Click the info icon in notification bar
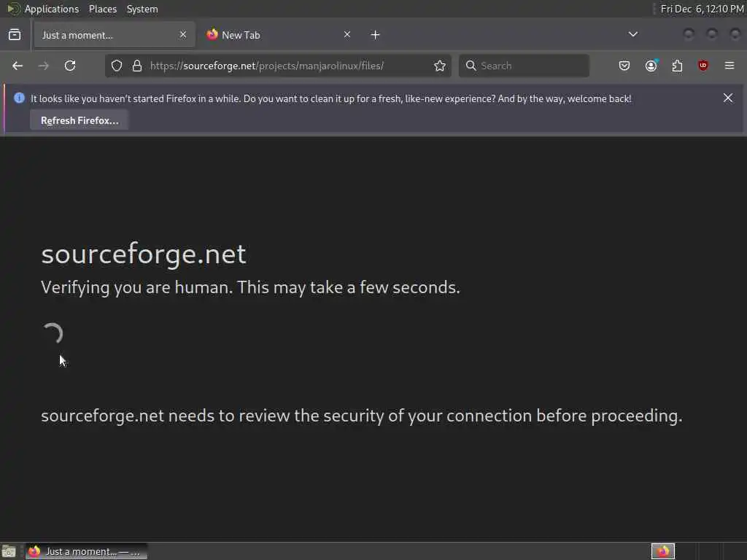Screen dimensions: 747x560 19,98
